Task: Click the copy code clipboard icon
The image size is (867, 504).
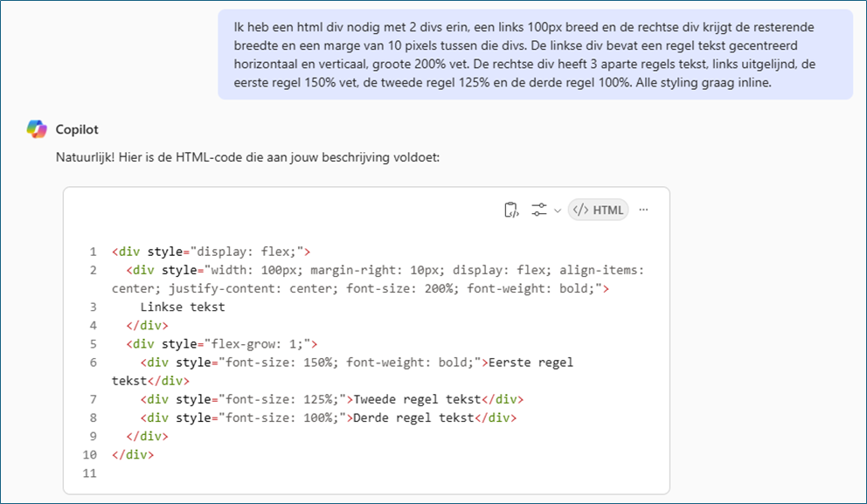Action: coord(511,210)
